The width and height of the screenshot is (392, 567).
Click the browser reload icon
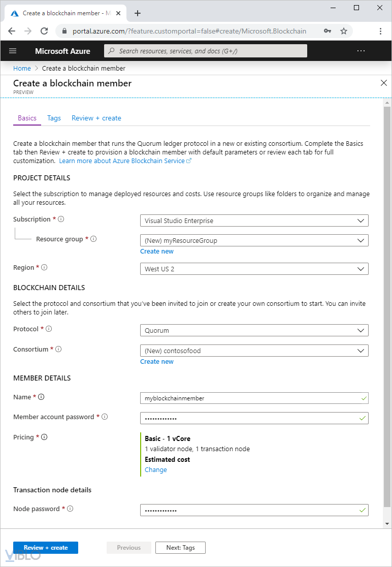click(x=44, y=31)
